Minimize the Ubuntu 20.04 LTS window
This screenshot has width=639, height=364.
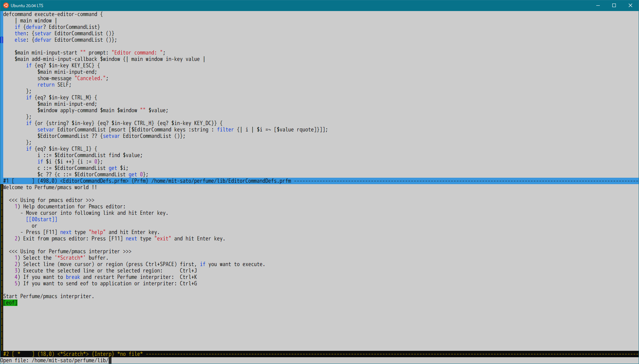tap(598, 5)
